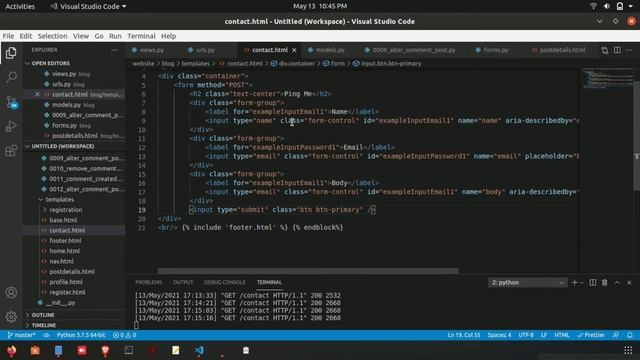Image resolution: width=640 pixels, height=360 pixels.
Task: Open the Show Applications grid
Action: [628, 351]
